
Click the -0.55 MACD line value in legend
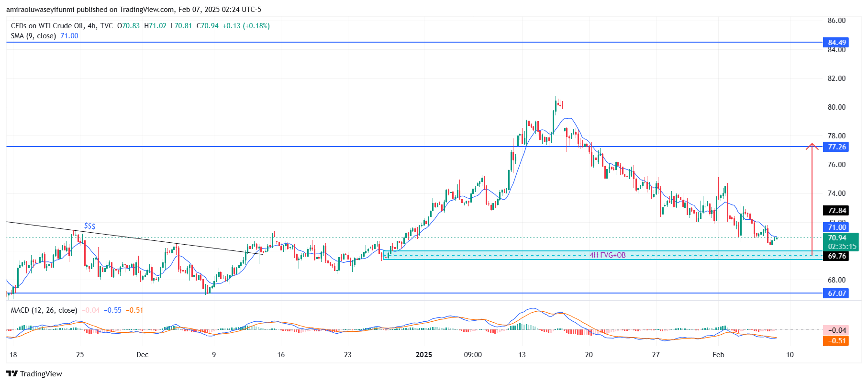point(113,310)
